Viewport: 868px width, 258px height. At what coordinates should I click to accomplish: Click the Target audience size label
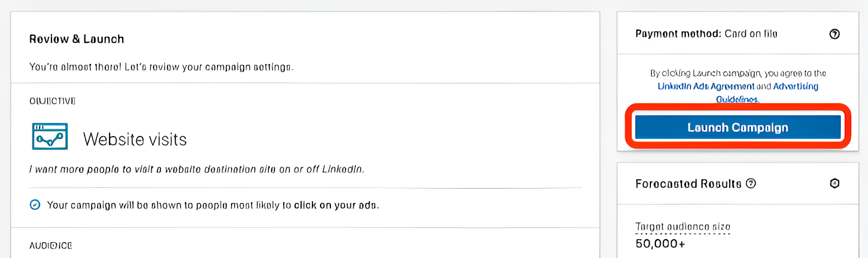tap(683, 227)
